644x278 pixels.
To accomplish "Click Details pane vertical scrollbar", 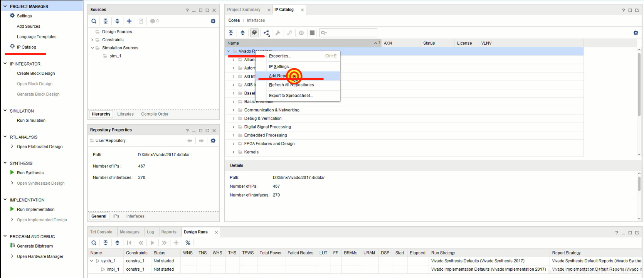I will coord(639,184).
